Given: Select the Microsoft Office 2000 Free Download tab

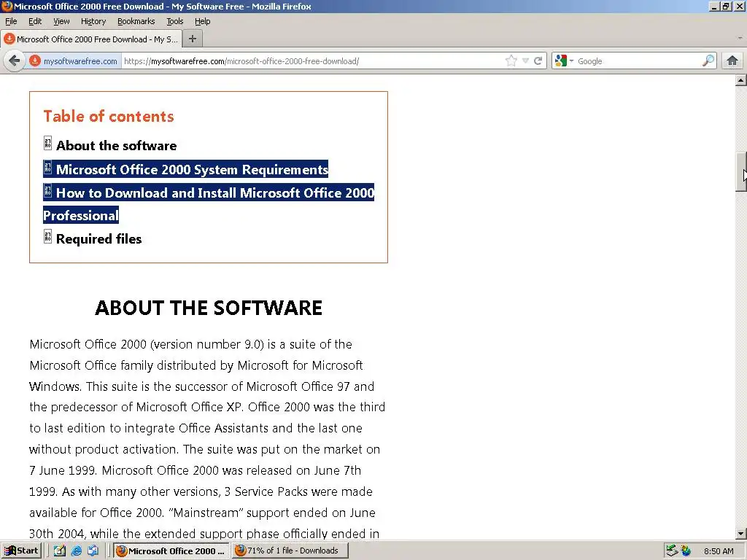Looking at the screenshot, I should click(90, 39).
